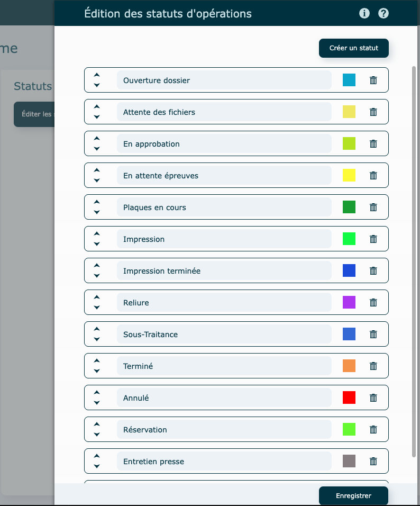Viewport: 420px width, 506px height.
Task: Move Réservation status up
Action: pyautogui.click(x=97, y=424)
